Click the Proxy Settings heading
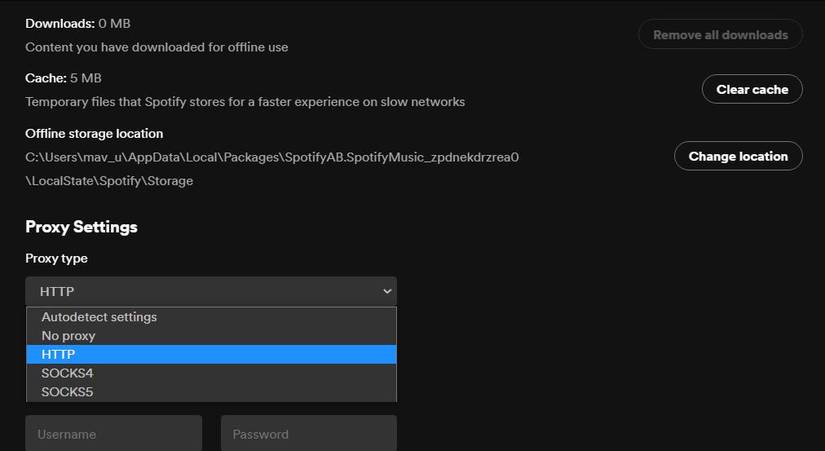 [x=81, y=227]
